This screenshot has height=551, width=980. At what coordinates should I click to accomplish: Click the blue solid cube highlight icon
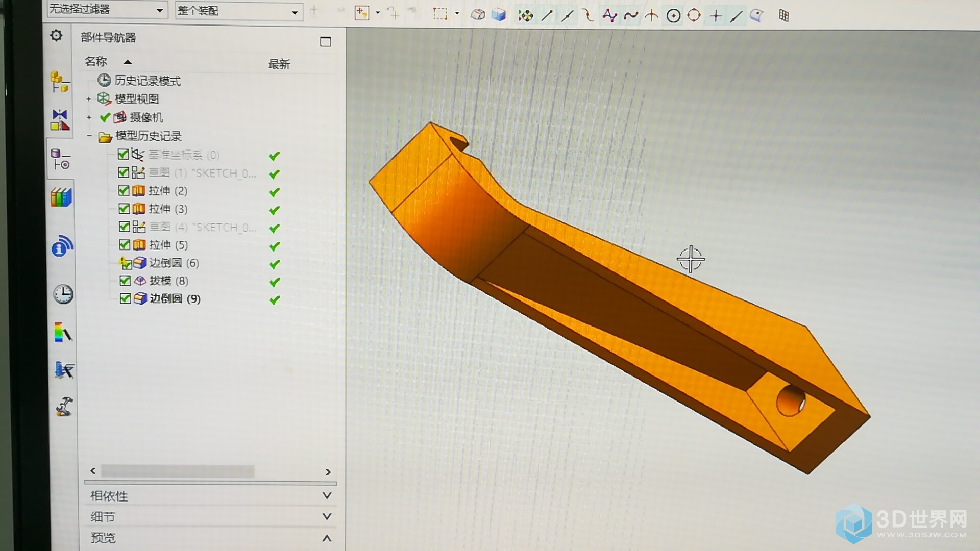[499, 15]
